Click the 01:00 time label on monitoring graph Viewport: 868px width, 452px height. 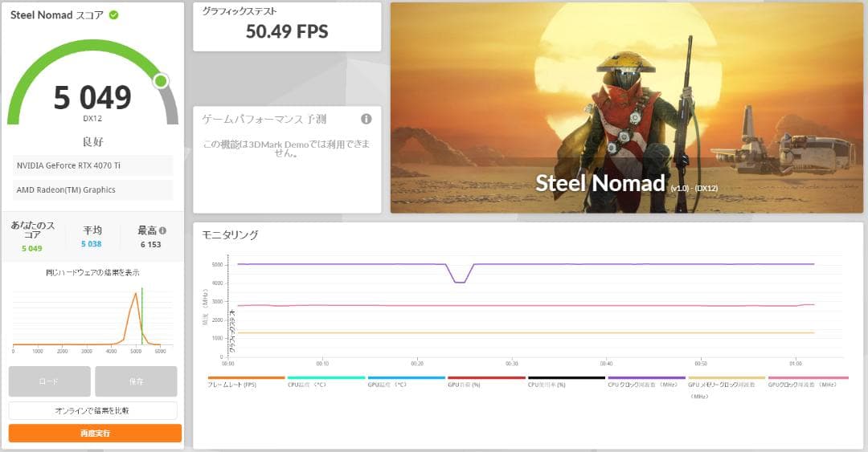(x=796, y=364)
